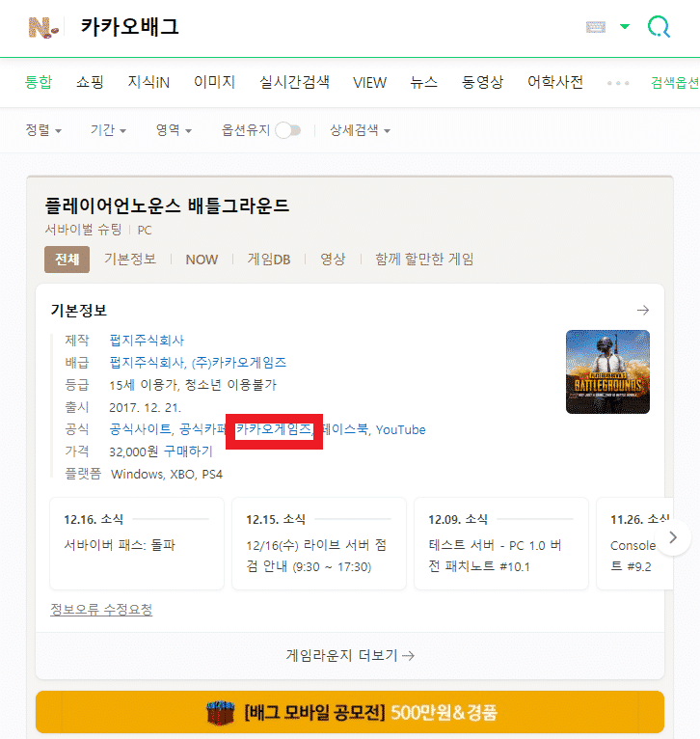The width and height of the screenshot is (700, 739).
Task: Open the 함께 할만한 게임 tab
Action: (x=424, y=260)
